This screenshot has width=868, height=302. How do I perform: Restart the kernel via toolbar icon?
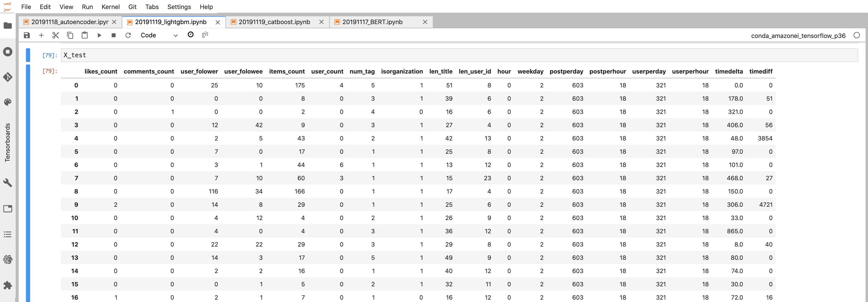point(128,35)
